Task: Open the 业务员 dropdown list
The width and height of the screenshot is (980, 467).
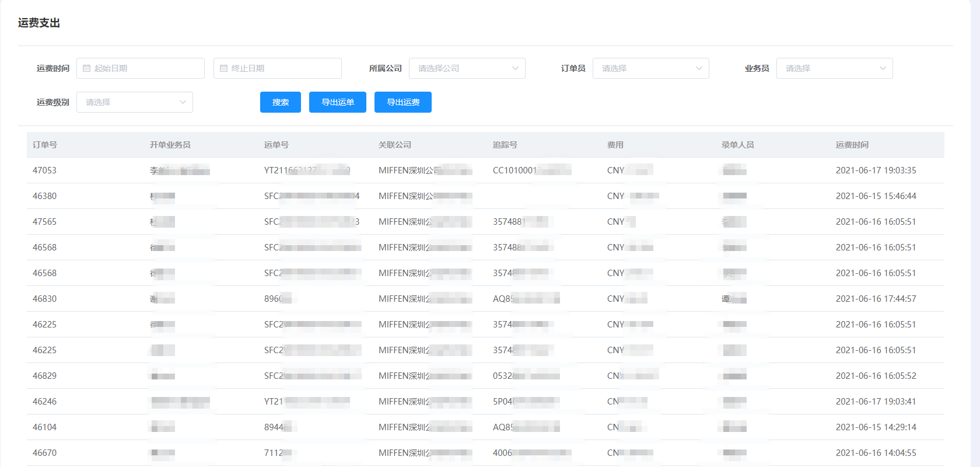Action: 834,68
